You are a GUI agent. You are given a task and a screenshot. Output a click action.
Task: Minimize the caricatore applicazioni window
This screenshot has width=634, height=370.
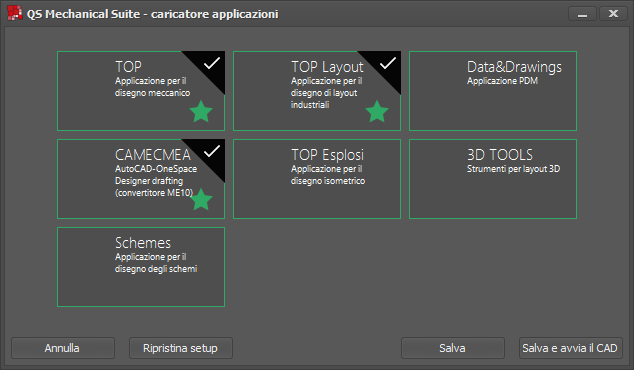pos(582,14)
